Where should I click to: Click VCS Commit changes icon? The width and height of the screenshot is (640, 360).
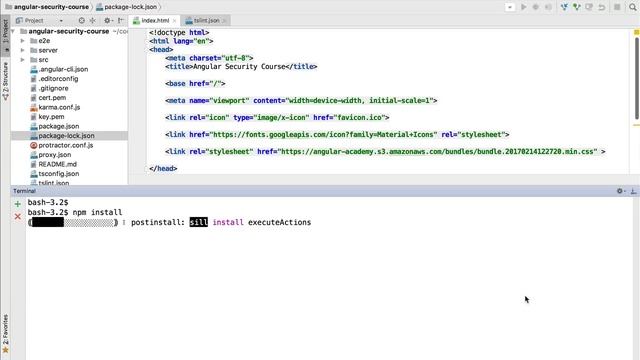click(x=576, y=7)
